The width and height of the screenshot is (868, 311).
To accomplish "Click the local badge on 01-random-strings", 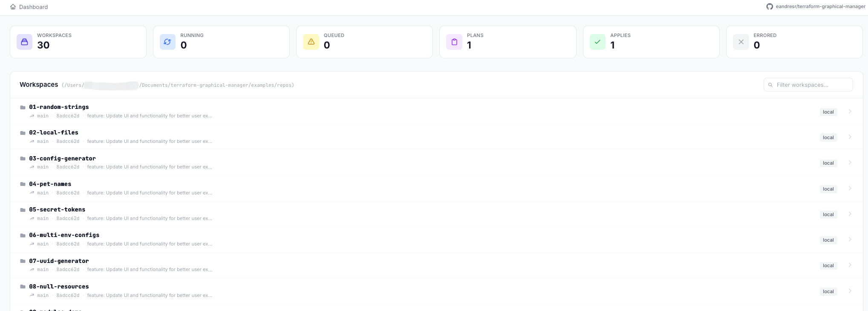I will (x=828, y=112).
